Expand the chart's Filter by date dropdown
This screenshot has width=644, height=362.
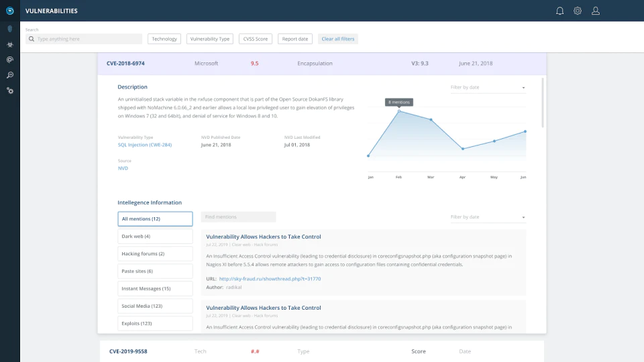tap(488, 87)
